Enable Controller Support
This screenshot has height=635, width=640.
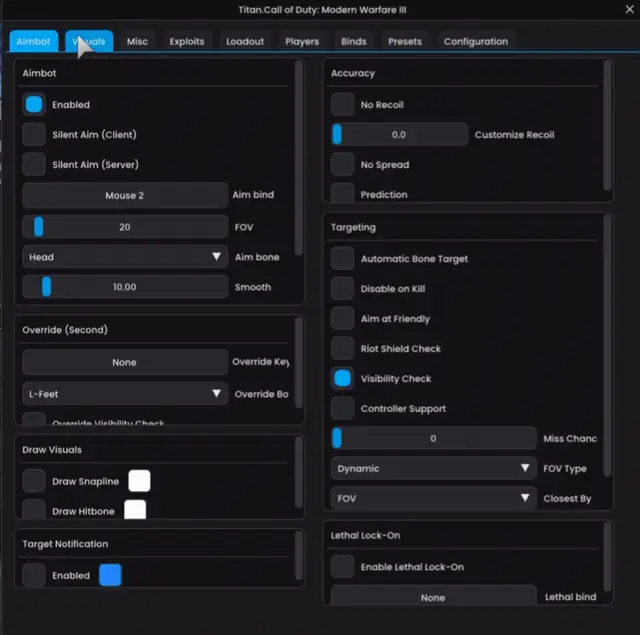[x=342, y=409]
